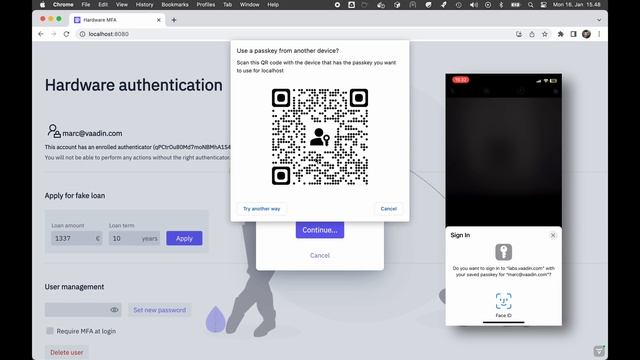Click the Apple menu icon
The width and height of the screenshot is (640, 360).
(42, 5)
